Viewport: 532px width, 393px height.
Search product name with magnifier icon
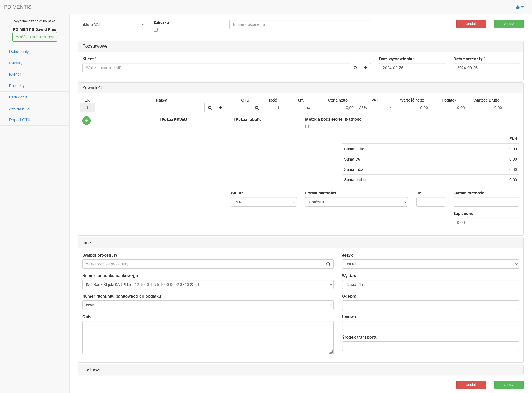point(210,108)
